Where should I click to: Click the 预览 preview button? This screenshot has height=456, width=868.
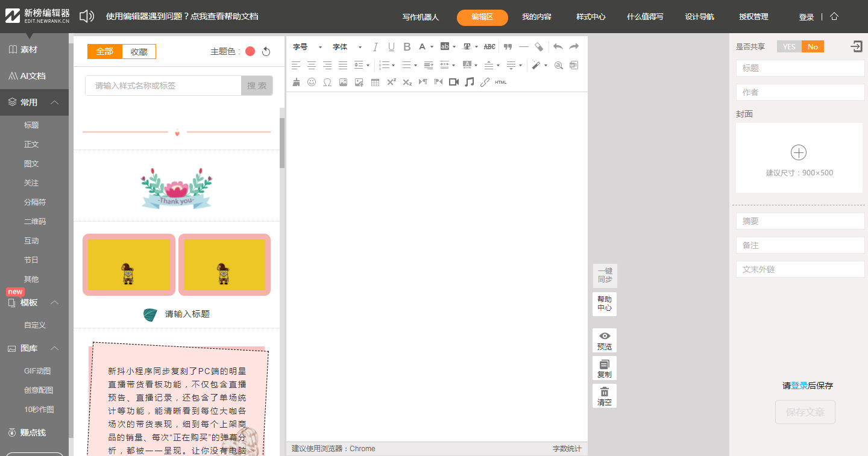pos(605,340)
